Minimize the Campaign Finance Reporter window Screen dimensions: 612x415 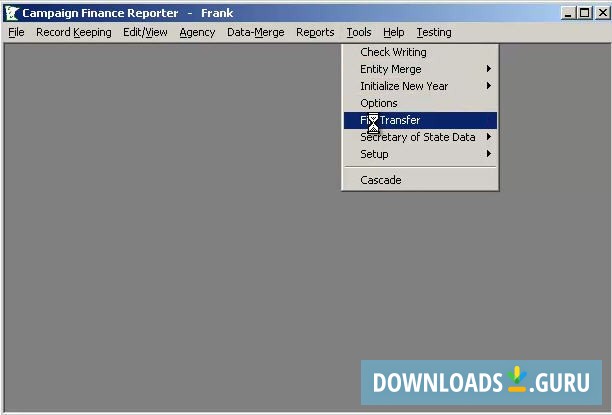click(x=568, y=13)
